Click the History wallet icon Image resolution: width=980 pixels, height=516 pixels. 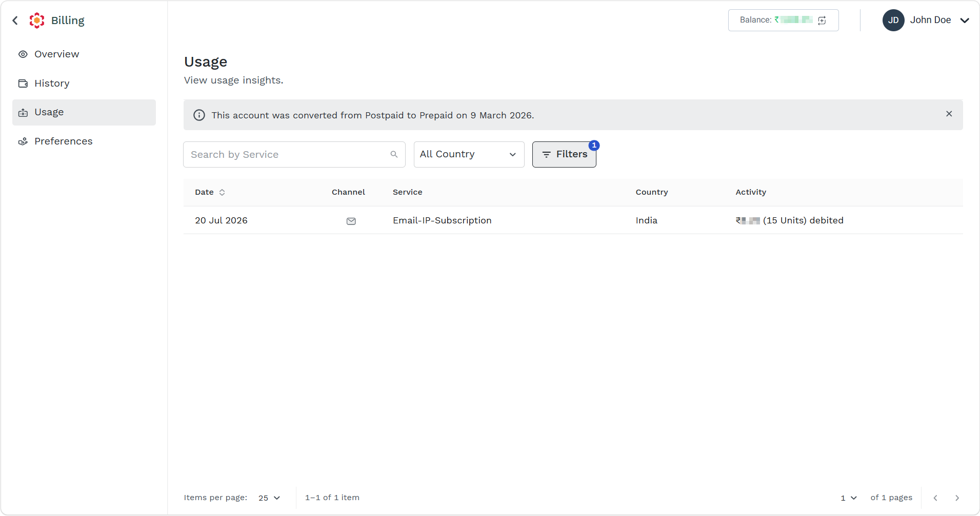click(x=23, y=84)
